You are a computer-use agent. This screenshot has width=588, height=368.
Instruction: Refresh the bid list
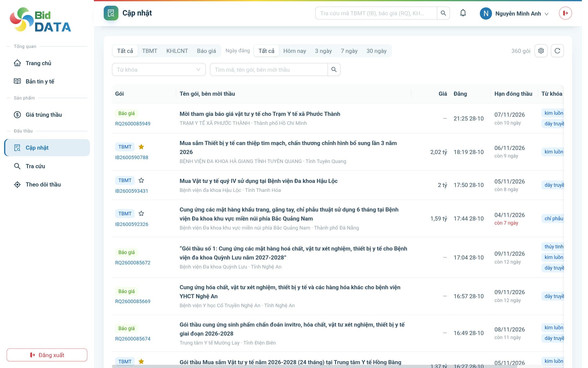[x=557, y=51]
